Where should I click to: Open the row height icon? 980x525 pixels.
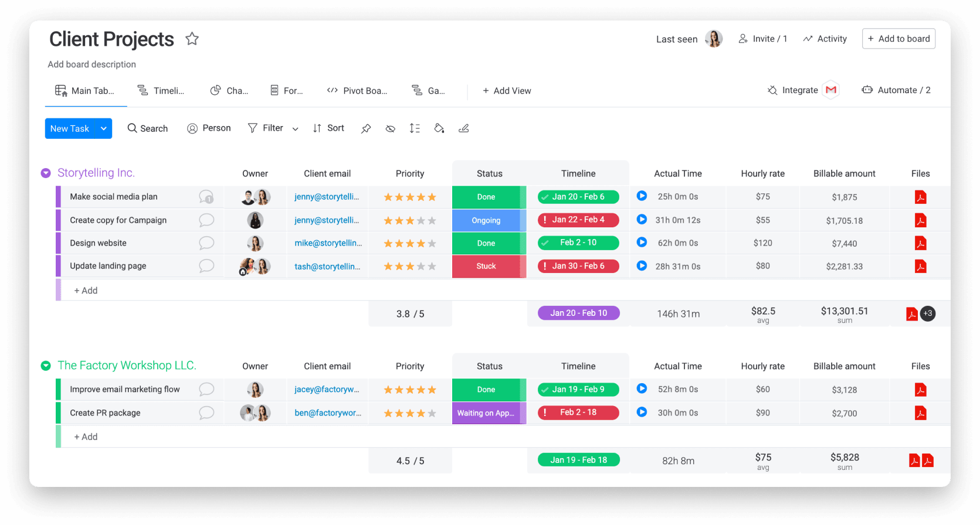(x=415, y=128)
